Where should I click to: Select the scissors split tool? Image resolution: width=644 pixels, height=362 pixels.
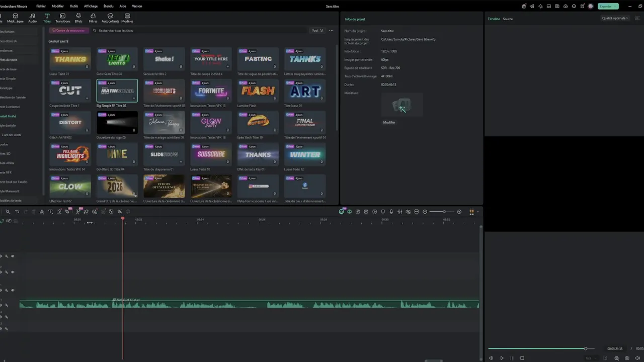point(42,212)
